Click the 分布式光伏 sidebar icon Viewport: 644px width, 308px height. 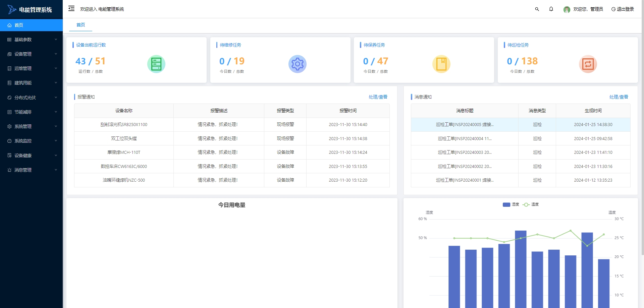(9, 98)
